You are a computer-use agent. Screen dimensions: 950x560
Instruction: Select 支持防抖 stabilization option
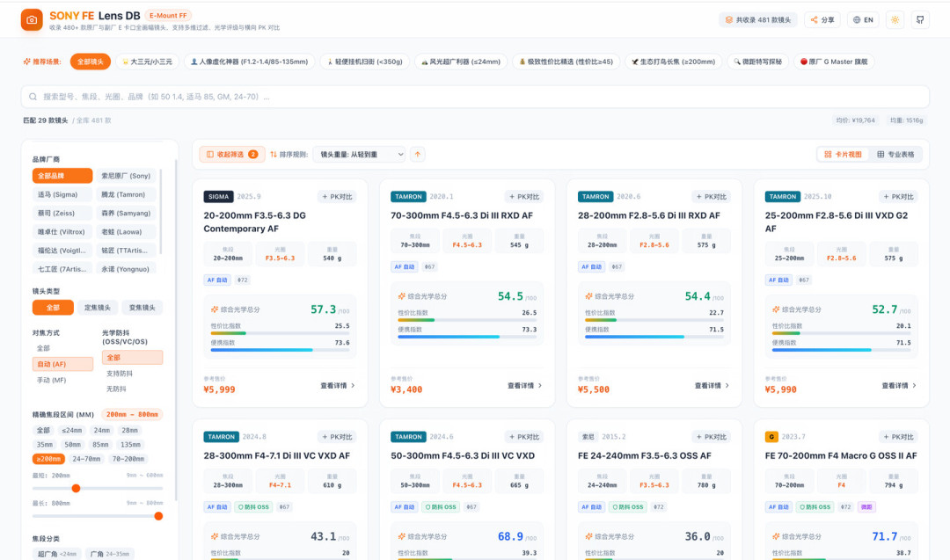[132, 374]
